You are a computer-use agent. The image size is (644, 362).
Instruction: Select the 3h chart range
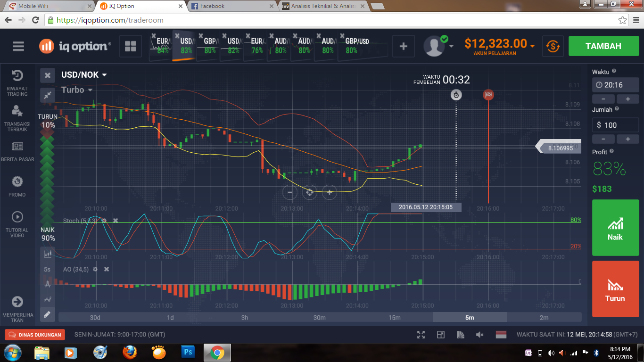click(245, 317)
